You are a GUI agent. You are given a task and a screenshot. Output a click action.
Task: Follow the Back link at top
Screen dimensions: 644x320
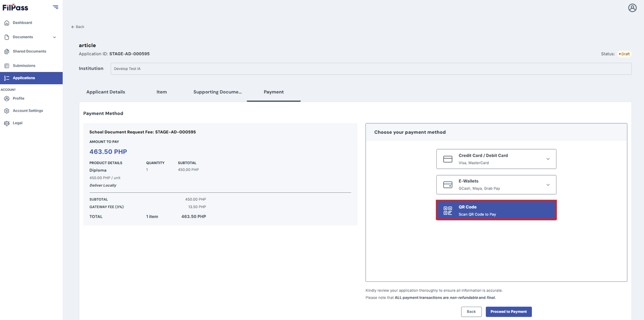click(x=78, y=27)
